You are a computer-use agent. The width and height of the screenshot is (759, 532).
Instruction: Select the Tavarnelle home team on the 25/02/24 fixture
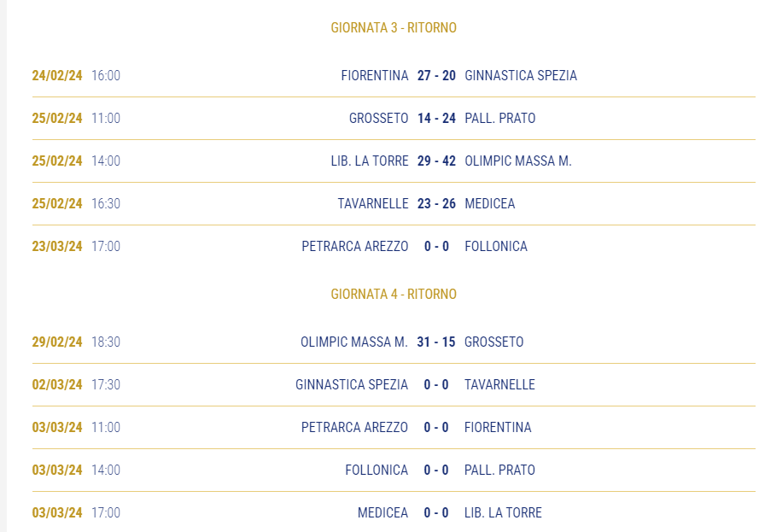[x=373, y=203]
